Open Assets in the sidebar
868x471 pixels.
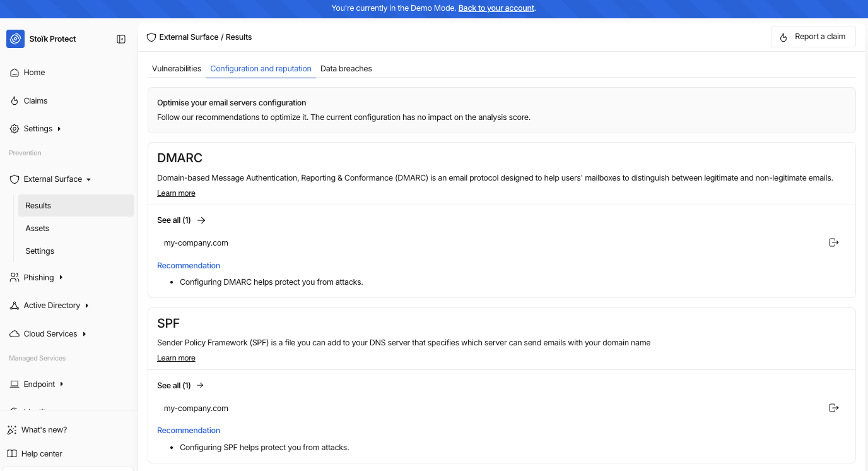coord(37,229)
